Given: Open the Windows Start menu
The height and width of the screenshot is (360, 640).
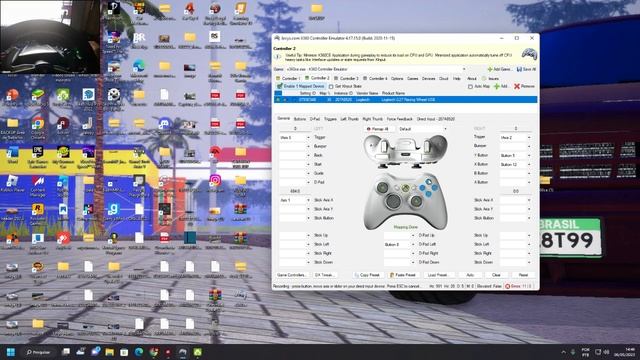Looking at the screenshot, I should (x=11, y=352).
